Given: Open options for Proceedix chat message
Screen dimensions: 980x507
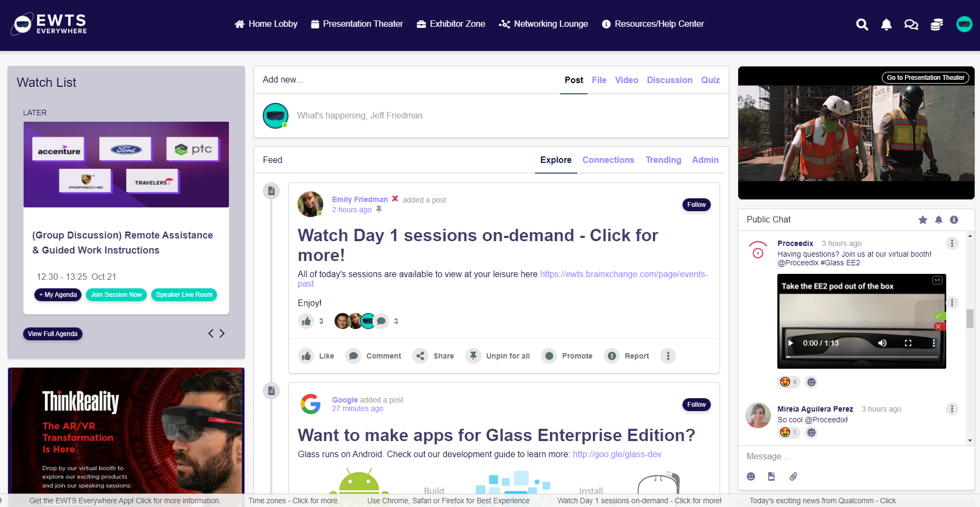Looking at the screenshot, I should [952, 243].
